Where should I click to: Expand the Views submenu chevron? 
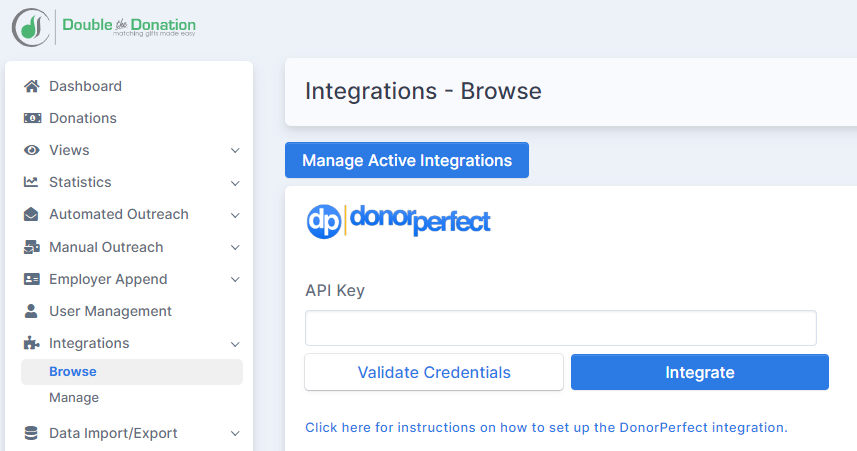pos(235,151)
